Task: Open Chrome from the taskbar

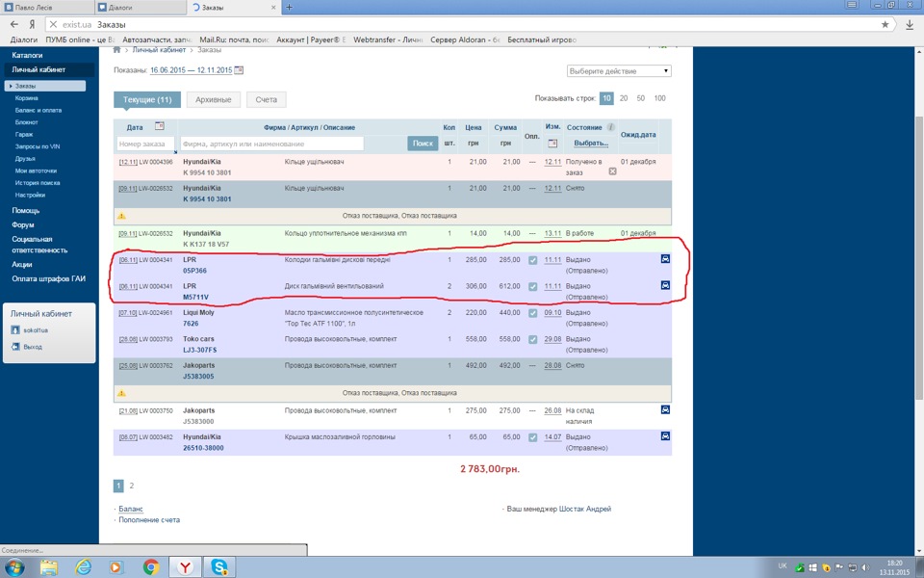Action: [x=151, y=567]
